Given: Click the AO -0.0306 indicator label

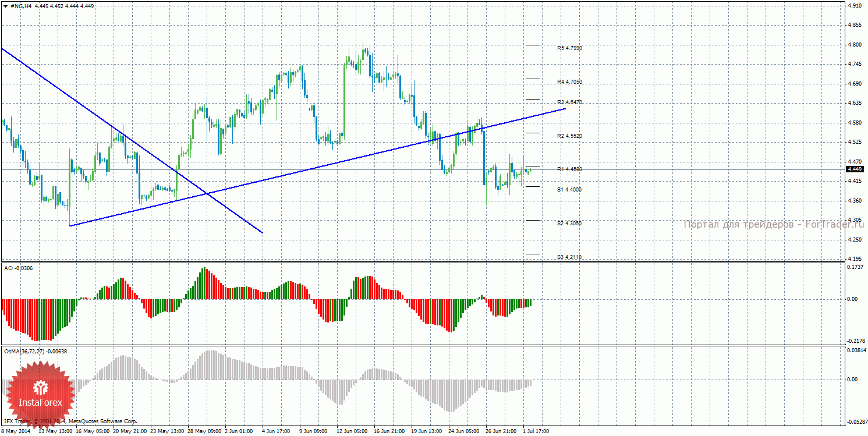Looking at the screenshot, I should [x=19, y=268].
